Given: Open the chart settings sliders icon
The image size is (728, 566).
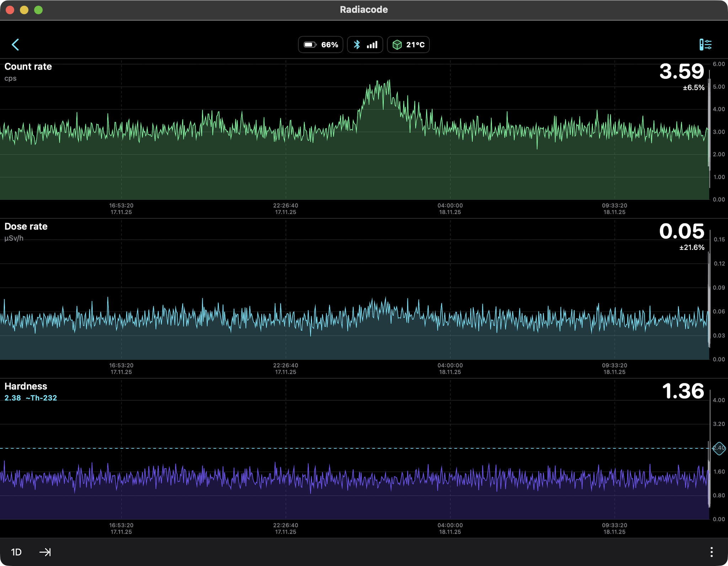Looking at the screenshot, I should coord(705,45).
